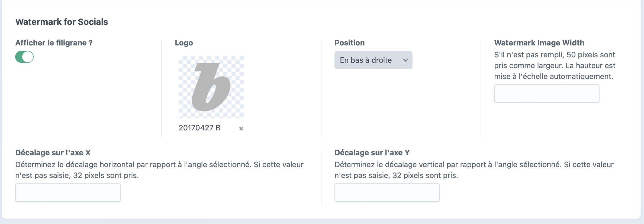This screenshot has height=224, width=644.
Task: Click the Logo field label
Action: pyautogui.click(x=184, y=43)
